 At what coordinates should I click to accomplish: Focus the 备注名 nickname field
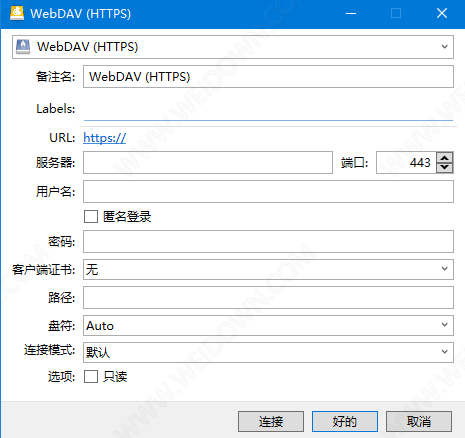tap(268, 77)
